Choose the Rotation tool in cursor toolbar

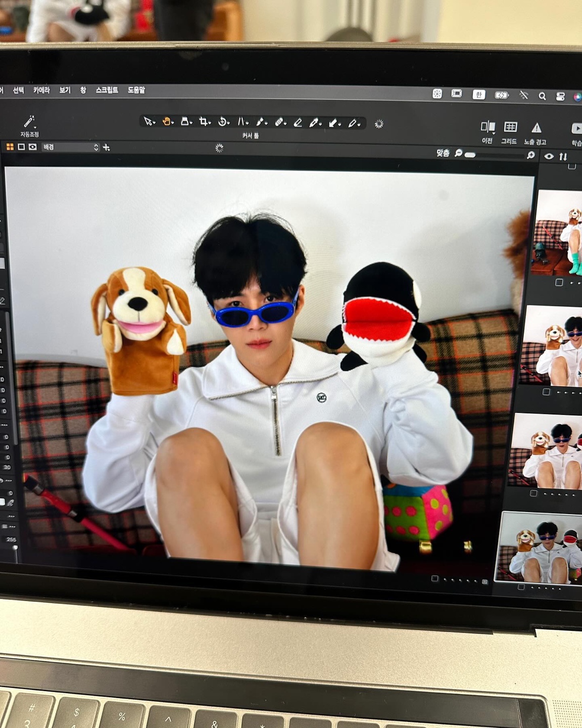pyautogui.click(x=223, y=122)
